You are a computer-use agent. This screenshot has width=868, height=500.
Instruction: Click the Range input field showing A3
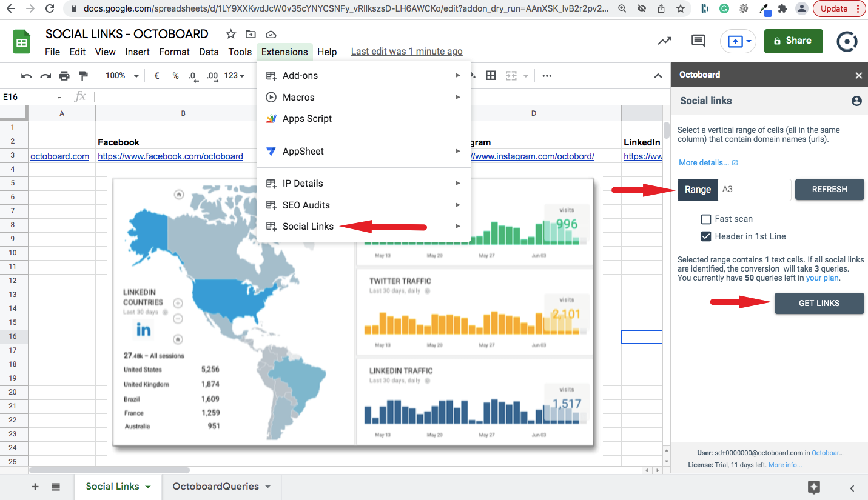[x=755, y=189]
